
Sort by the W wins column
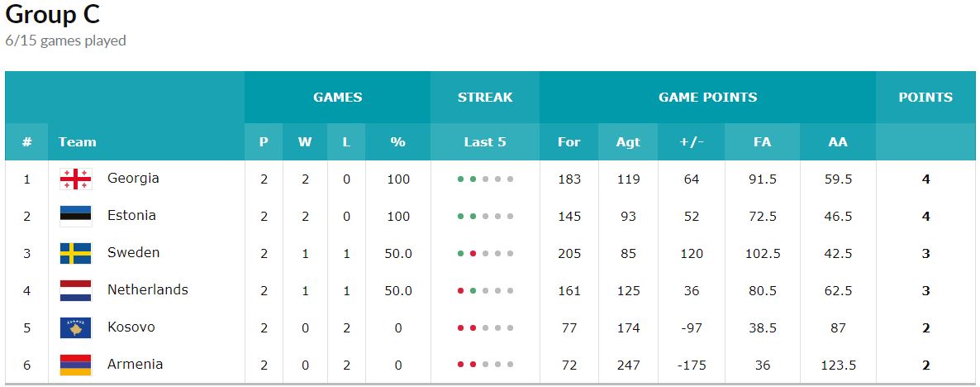point(305,142)
